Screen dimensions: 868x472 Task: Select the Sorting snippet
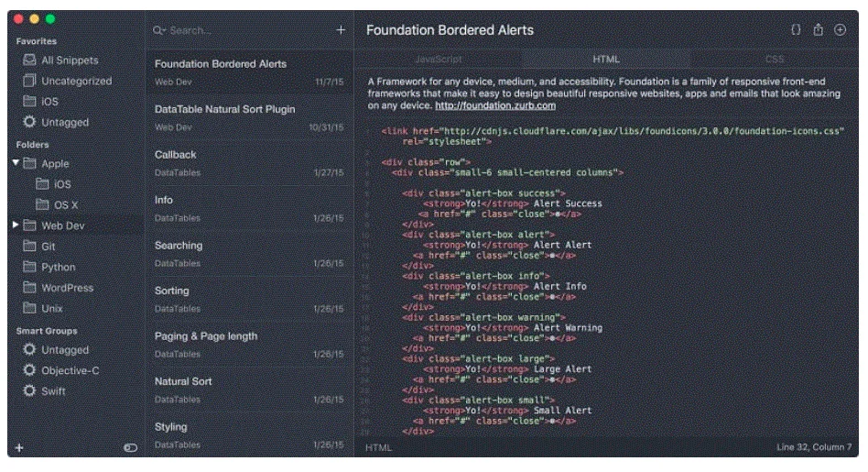(249, 299)
